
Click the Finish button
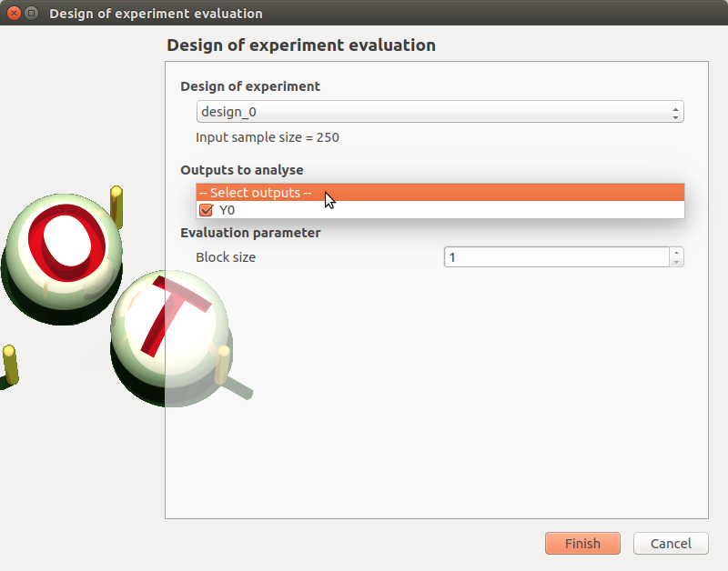(582, 543)
